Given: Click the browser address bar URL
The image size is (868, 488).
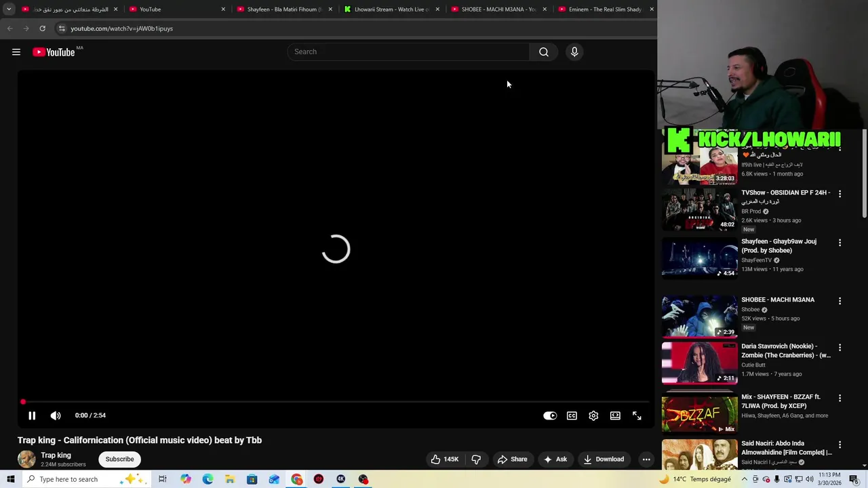Looking at the screenshot, I should coord(121,28).
